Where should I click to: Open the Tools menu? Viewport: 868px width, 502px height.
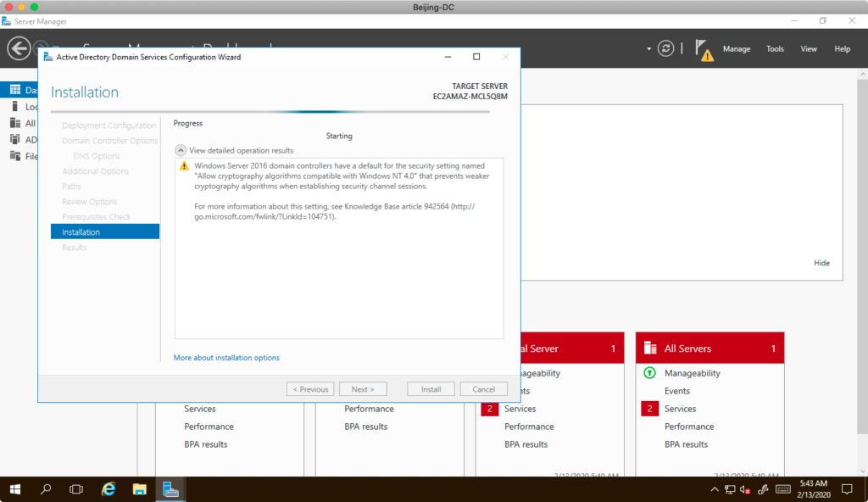(x=775, y=49)
